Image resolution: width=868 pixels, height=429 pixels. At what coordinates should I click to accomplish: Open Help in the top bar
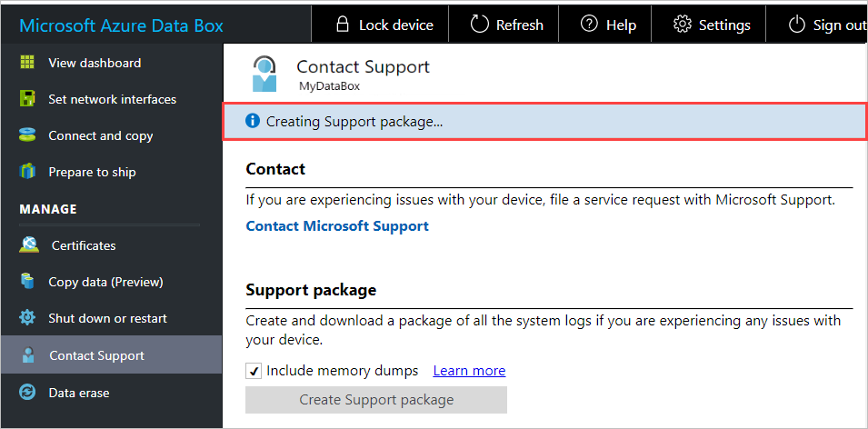pos(609,25)
